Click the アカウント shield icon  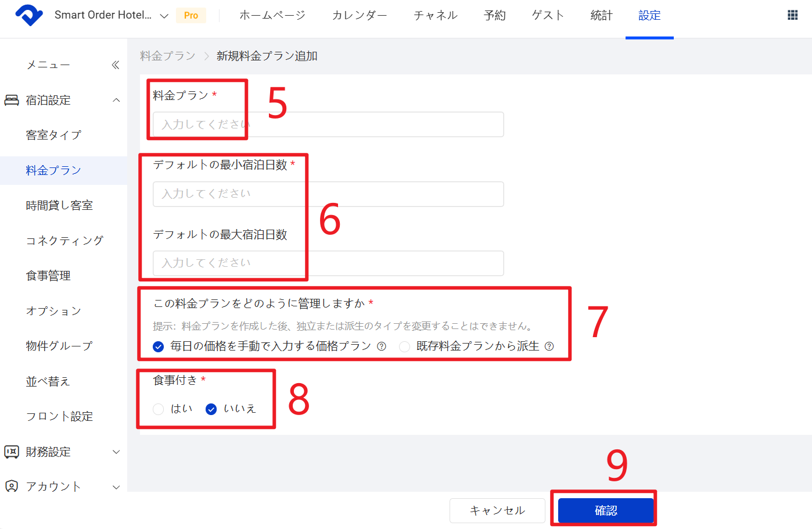12,487
